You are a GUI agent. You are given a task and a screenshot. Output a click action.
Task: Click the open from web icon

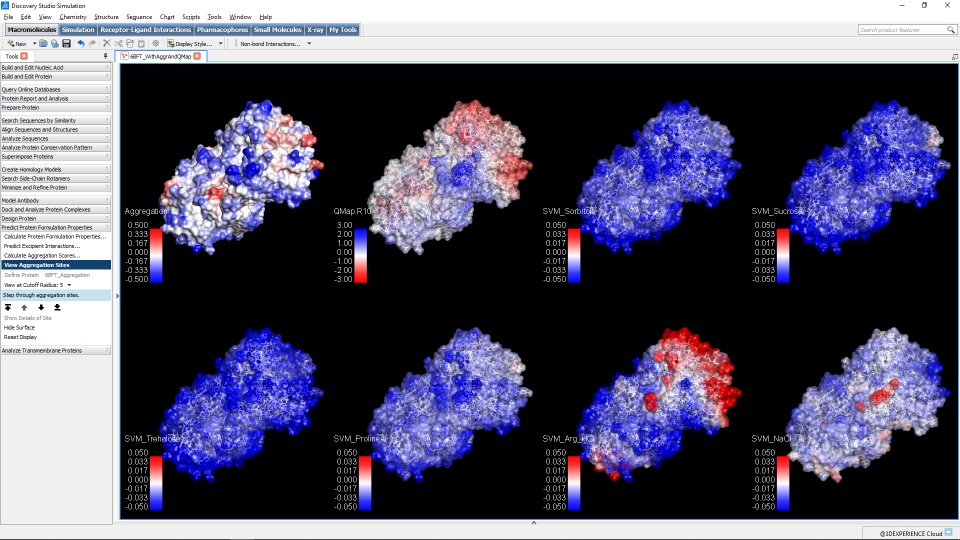(x=54, y=43)
